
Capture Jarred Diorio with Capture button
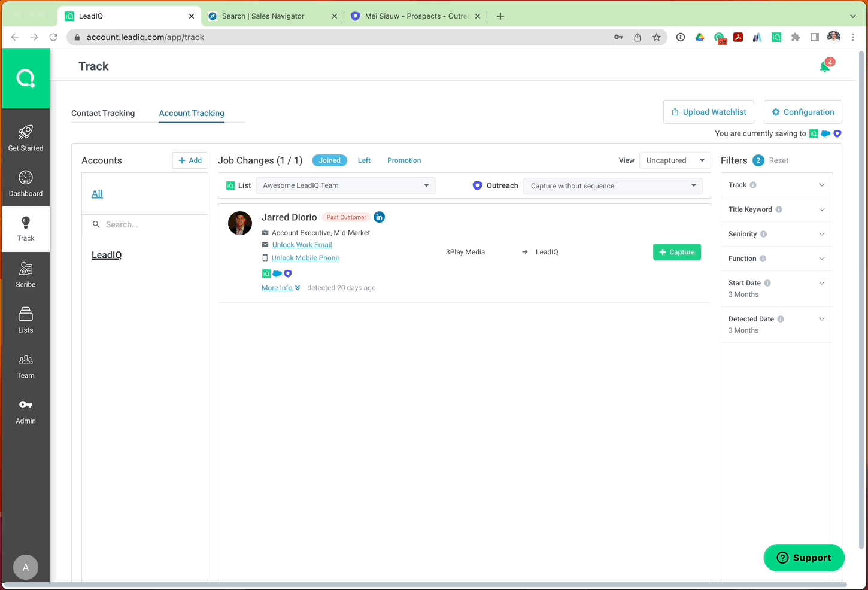677,252
